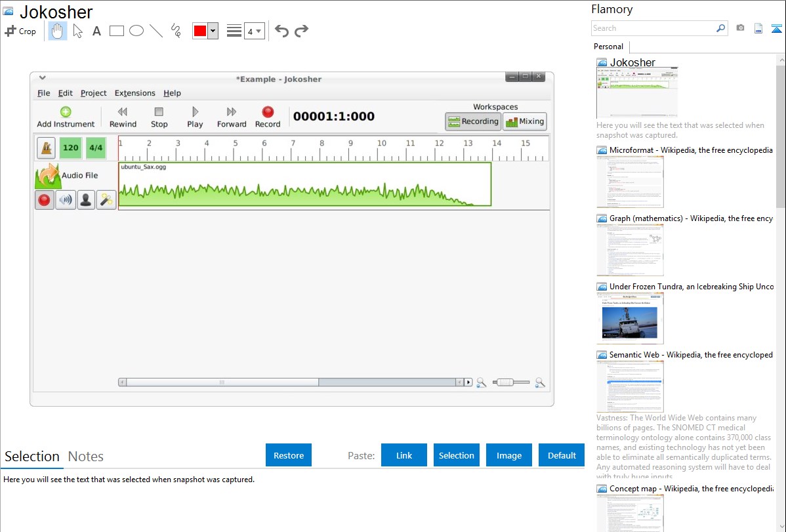Switch to the Notes tab

pos(85,457)
